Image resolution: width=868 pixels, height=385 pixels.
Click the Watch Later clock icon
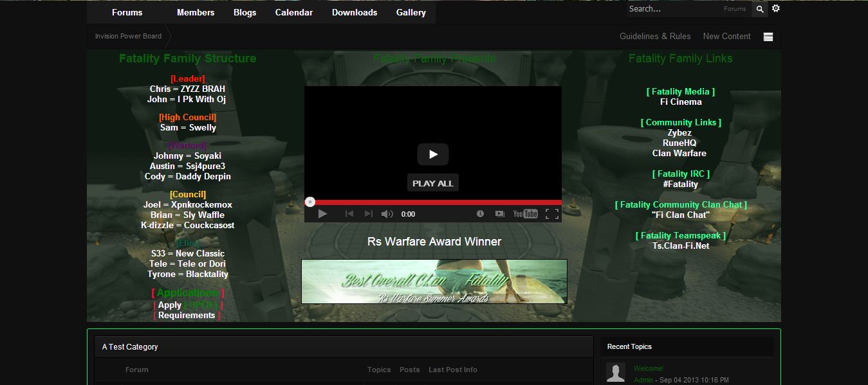point(480,214)
